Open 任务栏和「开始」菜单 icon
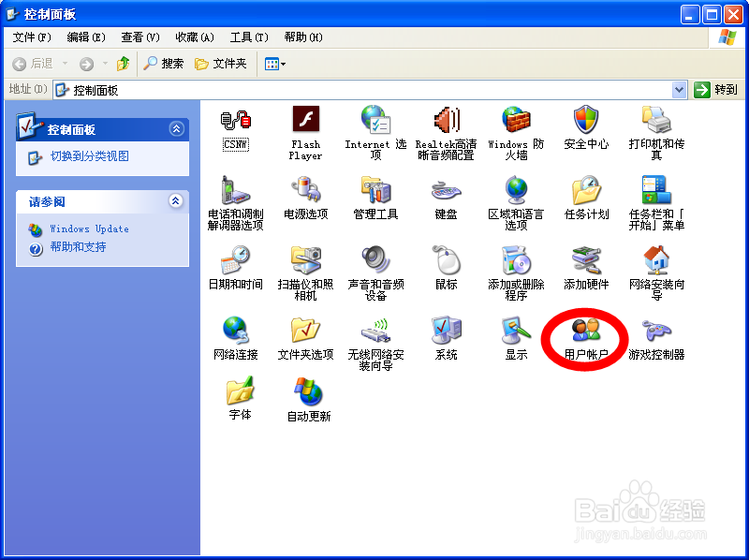The image size is (749, 560). click(x=656, y=190)
